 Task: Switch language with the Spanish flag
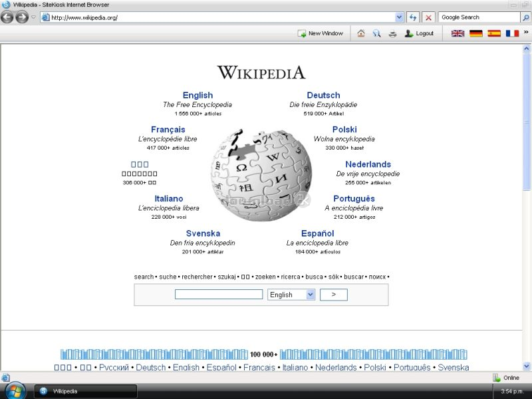(x=494, y=33)
